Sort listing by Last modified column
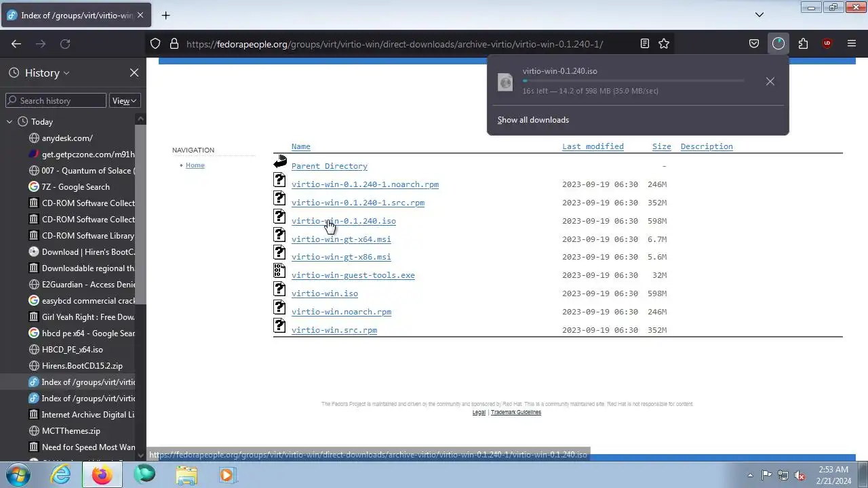The height and width of the screenshot is (488, 868). coord(593,146)
